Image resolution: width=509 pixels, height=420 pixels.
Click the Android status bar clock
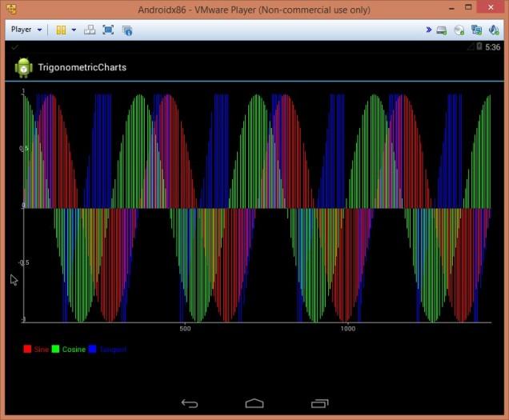click(x=493, y=47)
